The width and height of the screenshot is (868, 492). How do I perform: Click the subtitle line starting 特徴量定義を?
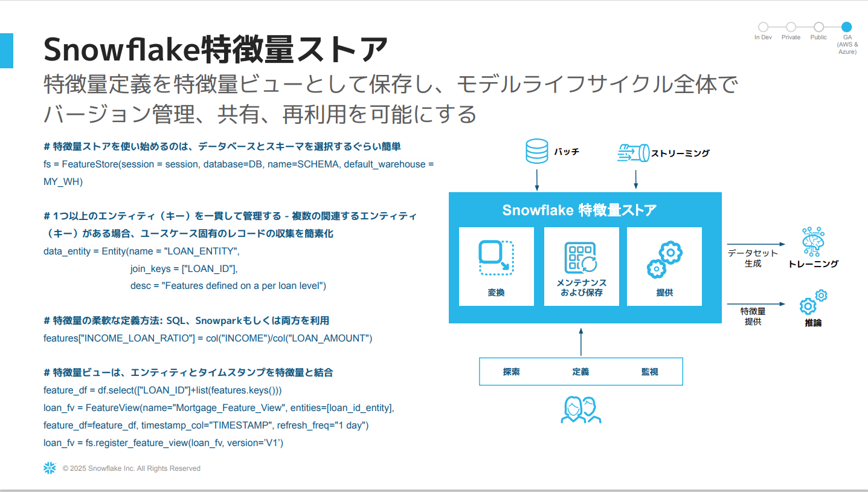click(391, 85)
